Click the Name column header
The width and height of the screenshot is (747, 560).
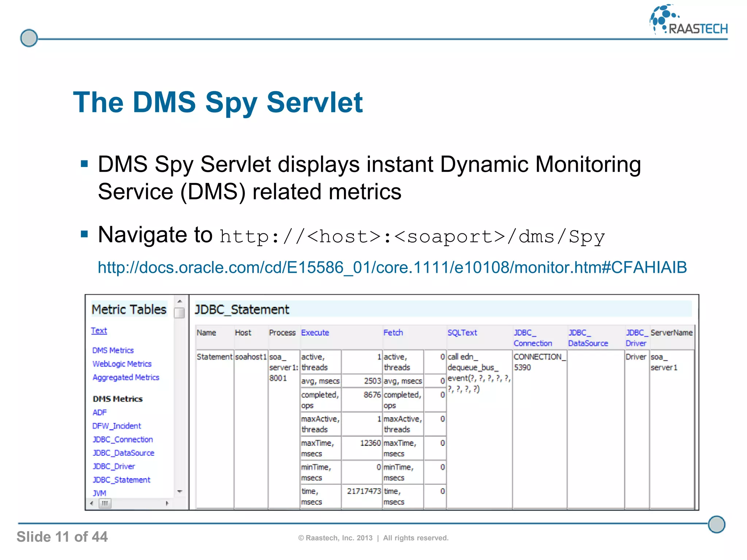coord(206,332)
